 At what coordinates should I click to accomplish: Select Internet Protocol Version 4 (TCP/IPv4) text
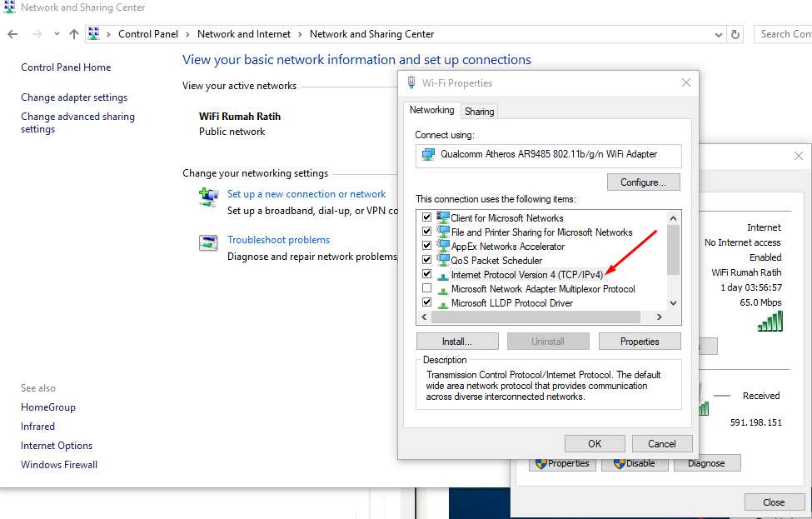coord(527,275)
